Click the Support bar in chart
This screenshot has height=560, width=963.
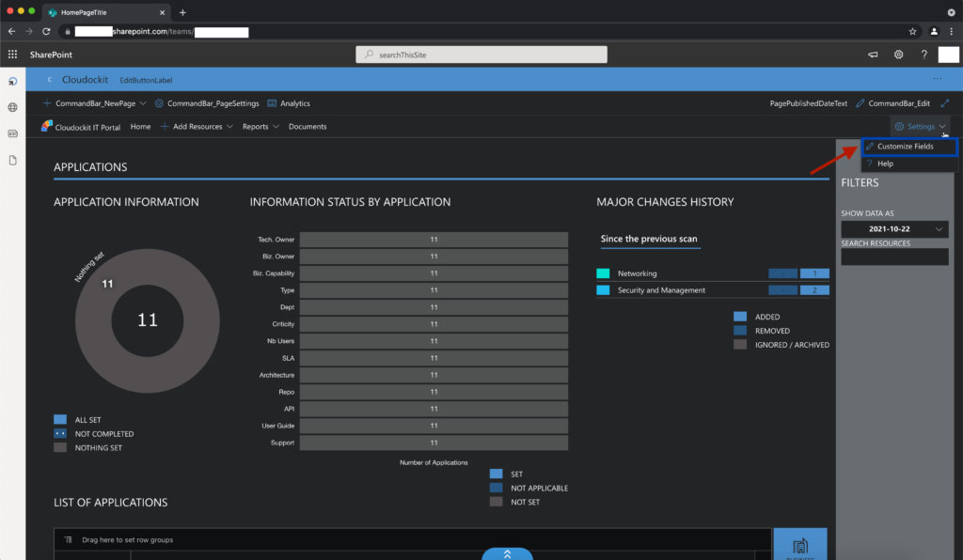coord(434,443)
